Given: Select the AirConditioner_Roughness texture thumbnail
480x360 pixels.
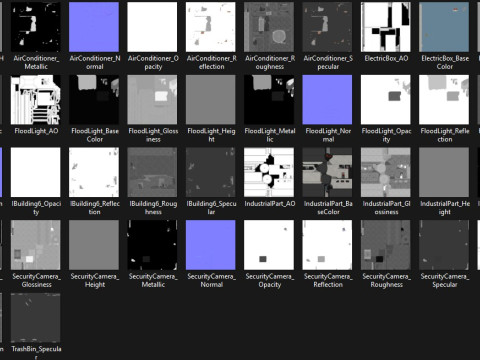Looking at the screenshot, I should pos(269,27).
